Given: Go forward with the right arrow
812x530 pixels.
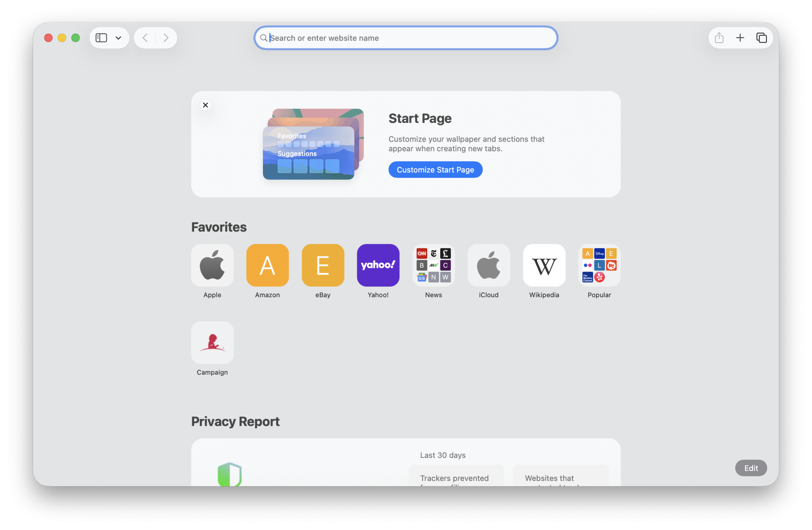Looking at the screenshot, I should (166, 38).
